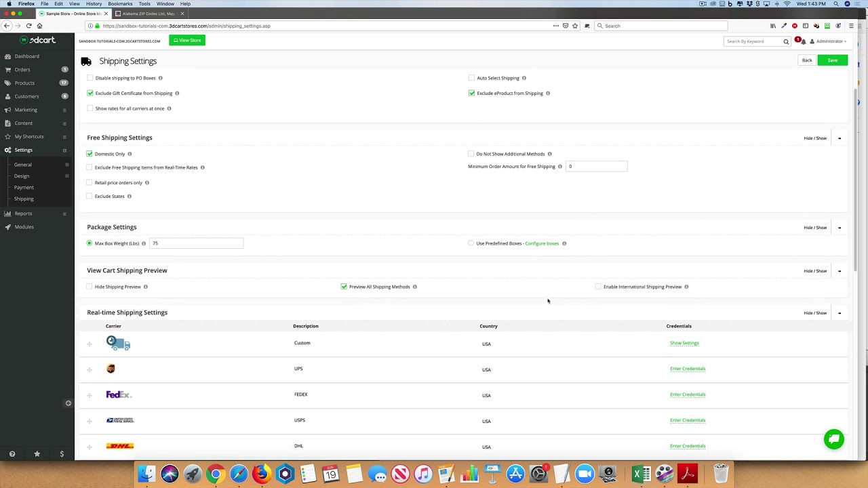Open the Orders cart icon

pos(7,70)
